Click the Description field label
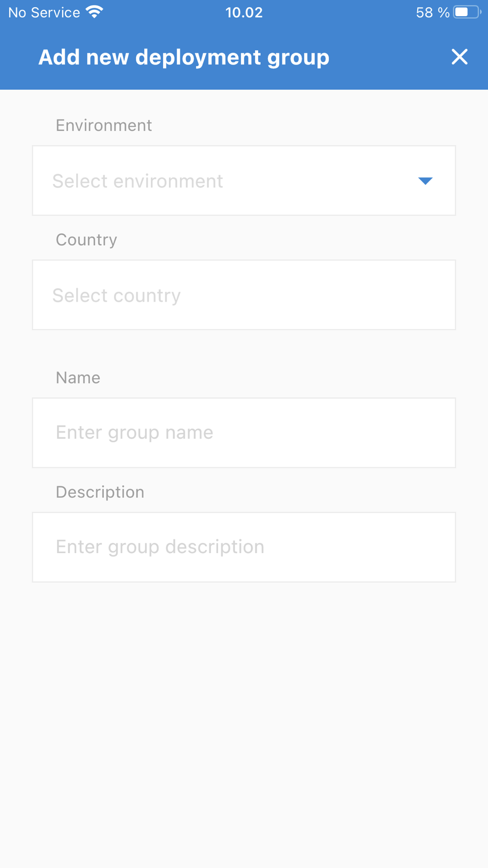 click(100, 492)
